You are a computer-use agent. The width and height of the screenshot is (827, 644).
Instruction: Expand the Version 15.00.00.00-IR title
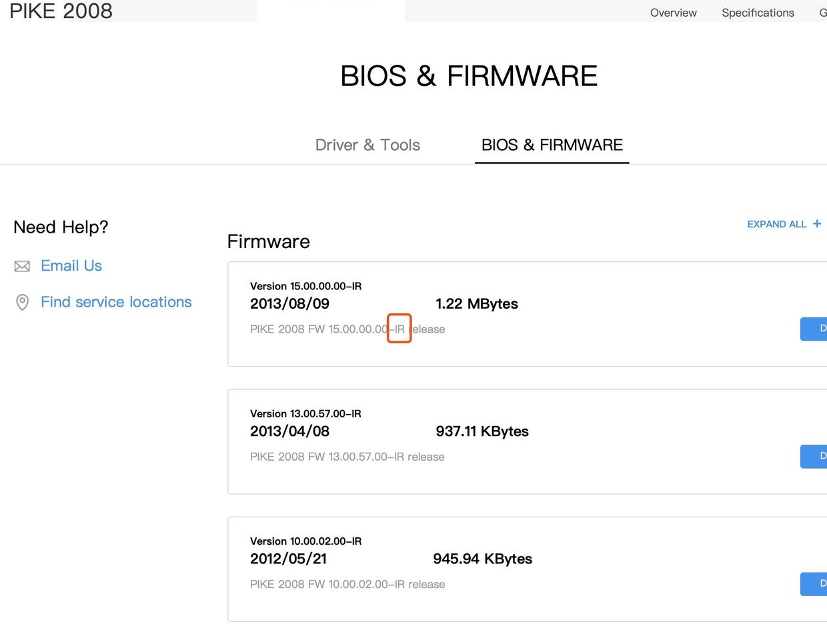tap(305, 286)
